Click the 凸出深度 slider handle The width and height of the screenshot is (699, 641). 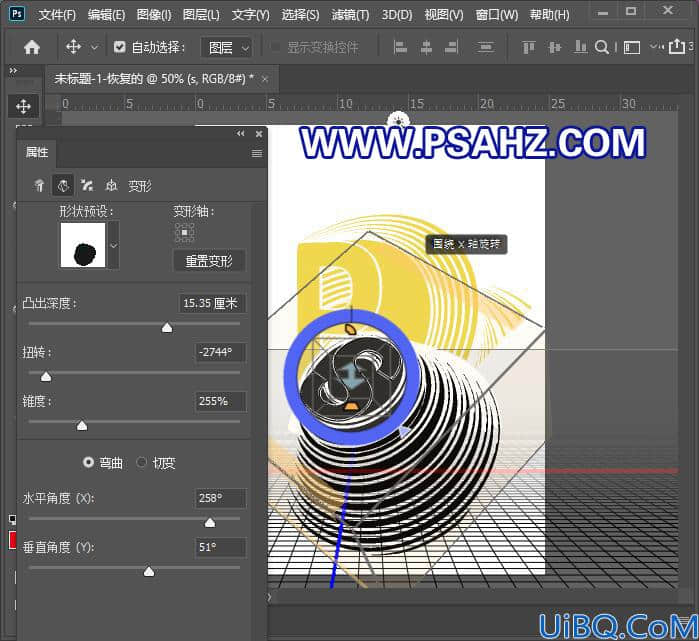tap(167, 328)
